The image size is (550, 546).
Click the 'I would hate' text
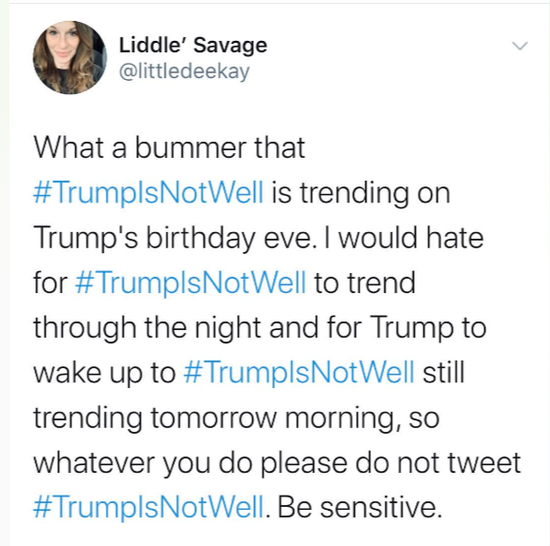pyautogui.click(x=404, y=238)
